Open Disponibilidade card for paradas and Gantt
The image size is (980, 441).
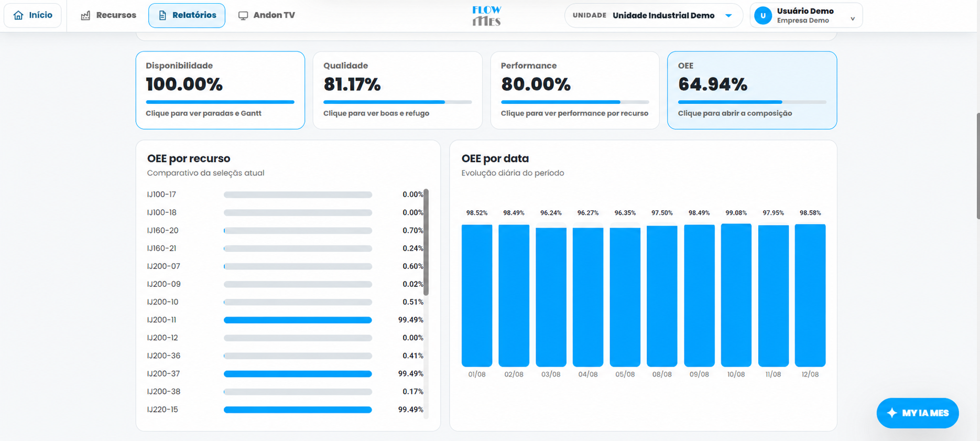(220, 90)
